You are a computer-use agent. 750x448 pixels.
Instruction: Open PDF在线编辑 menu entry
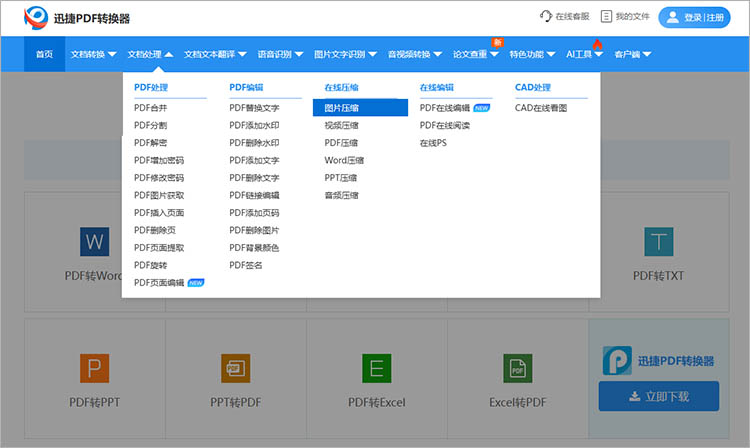pos(445,108)
